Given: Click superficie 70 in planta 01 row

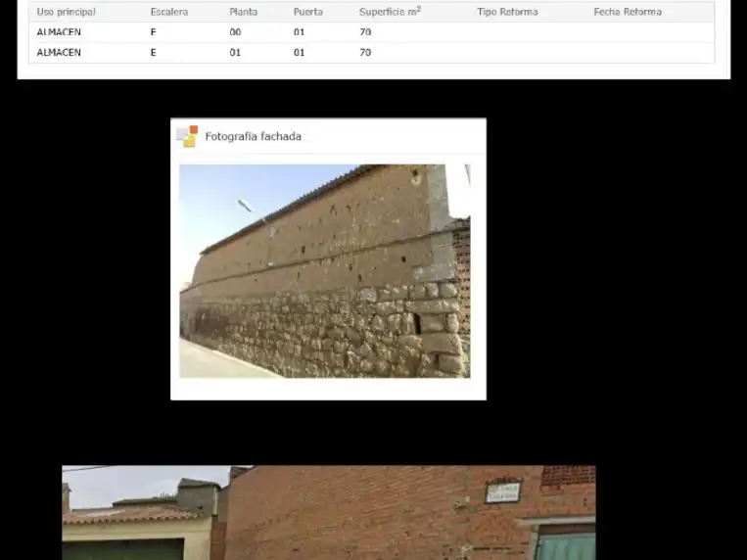Looking at the screenshot, I should [x=365, y=53].
